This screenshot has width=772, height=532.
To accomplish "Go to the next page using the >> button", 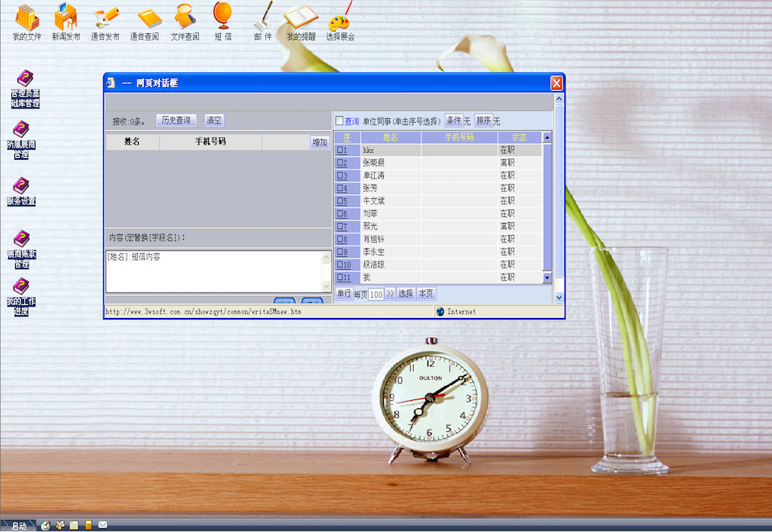I will [x=391, y=294].
